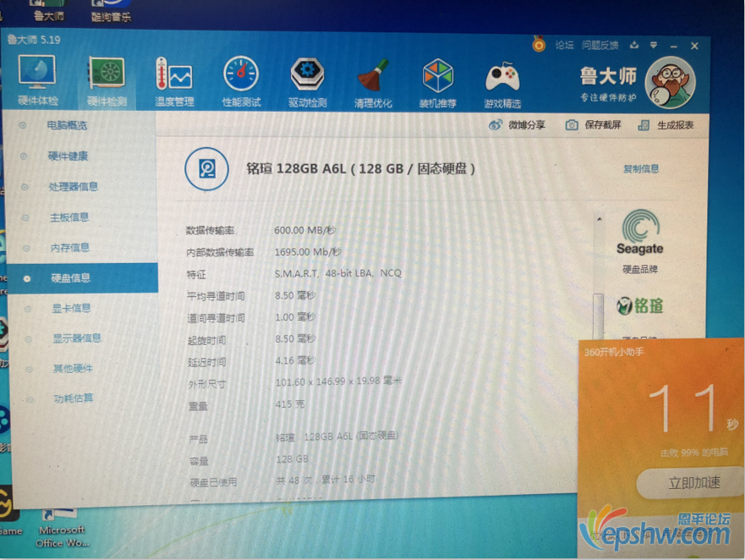Open 驱动检测 driver detection
This screenshot has width=745, height=560.
point(308,82)
